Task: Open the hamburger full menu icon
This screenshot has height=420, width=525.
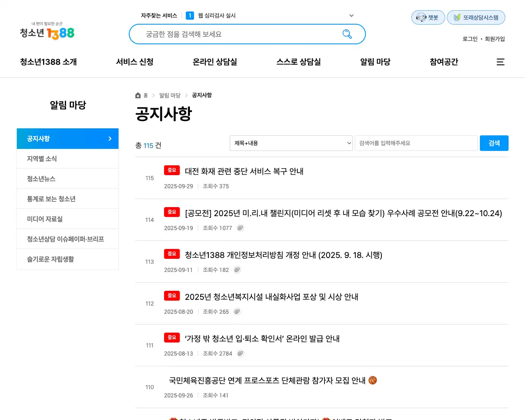Action: pyautogui.click(x=500, y=62)
